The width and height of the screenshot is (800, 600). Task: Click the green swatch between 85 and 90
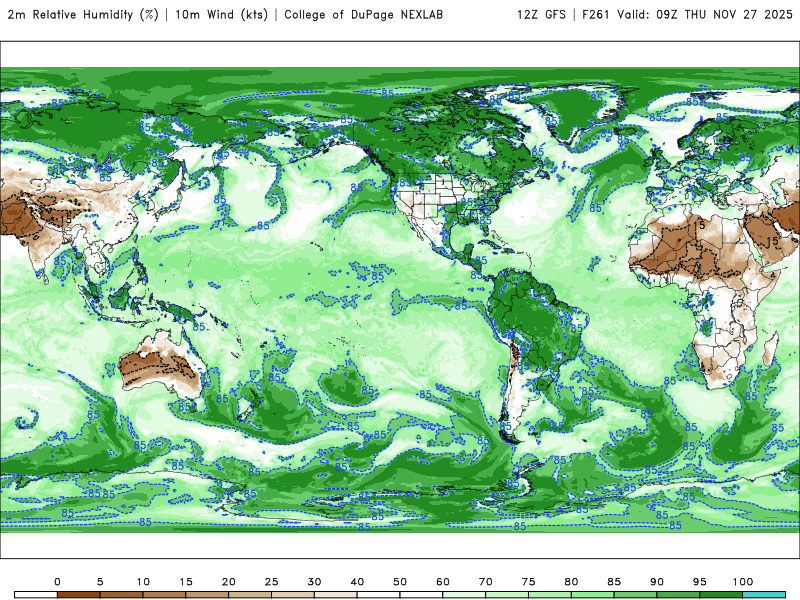tap(636, 595)
